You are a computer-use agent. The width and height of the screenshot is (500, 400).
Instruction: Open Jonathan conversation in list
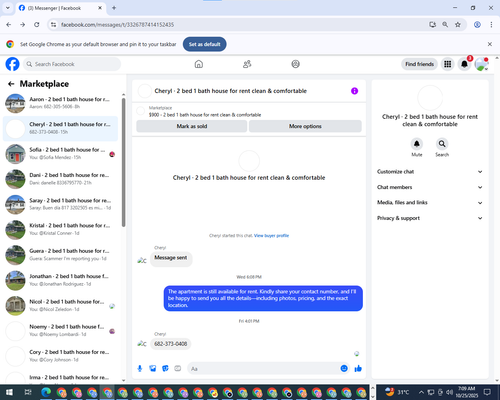point(60,280)
